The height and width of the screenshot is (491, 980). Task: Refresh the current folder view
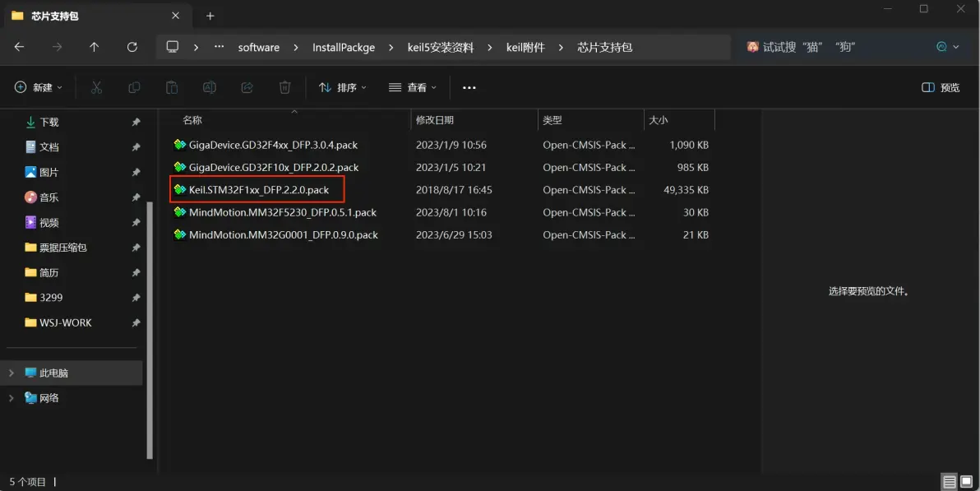pyautogui.click(x=132, y=47)
